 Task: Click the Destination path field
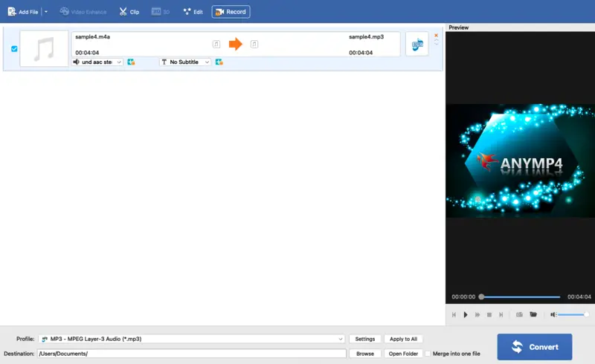pos(192,354)
